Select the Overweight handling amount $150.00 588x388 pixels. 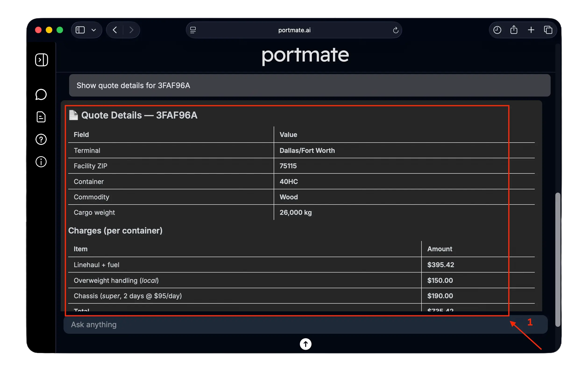(440, 280)
